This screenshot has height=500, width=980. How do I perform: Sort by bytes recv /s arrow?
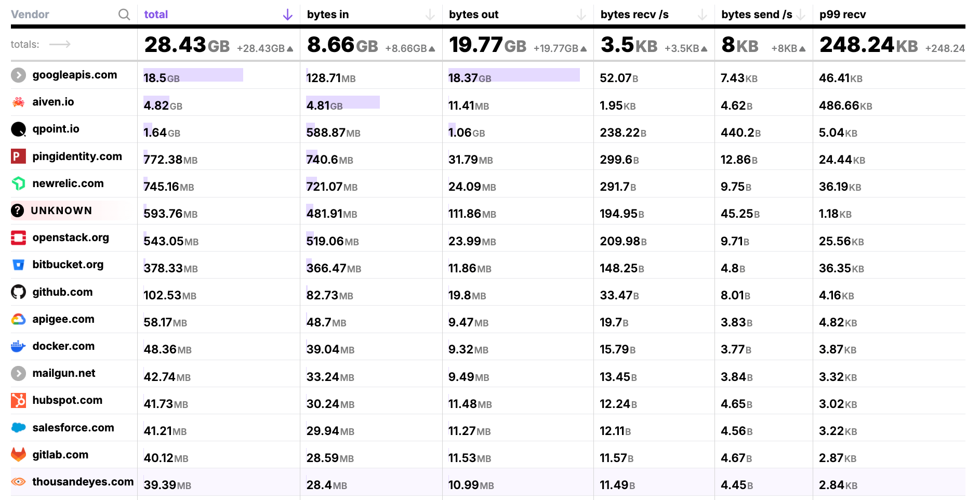pyautogui.click(x=702, y=15)
